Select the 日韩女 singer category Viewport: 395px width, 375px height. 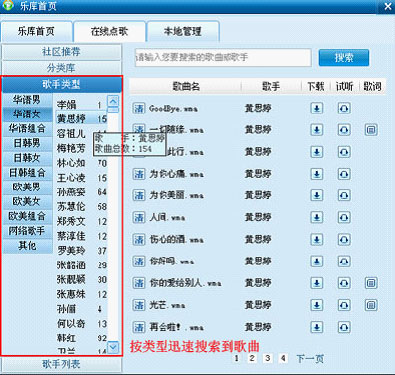pos(27,158)
